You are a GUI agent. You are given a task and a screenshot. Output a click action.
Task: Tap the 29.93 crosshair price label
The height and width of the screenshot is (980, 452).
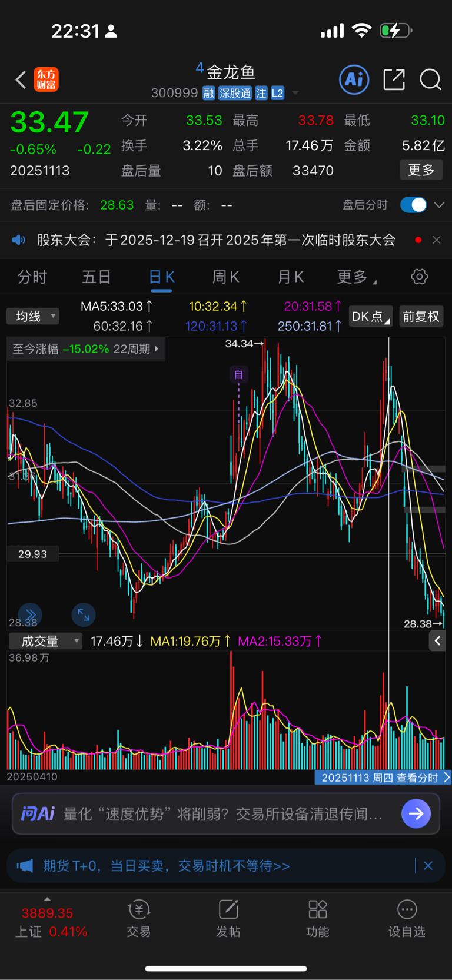click(32, 554)
